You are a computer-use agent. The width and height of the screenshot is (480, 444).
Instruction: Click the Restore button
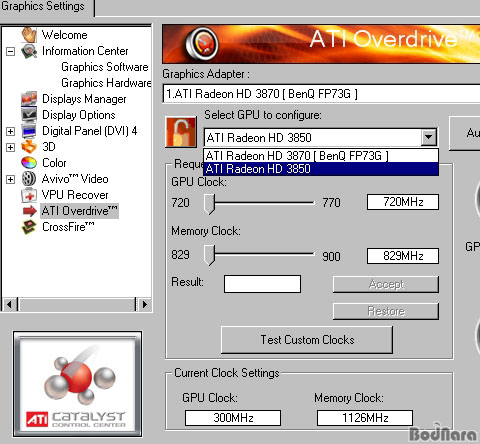point(386,311)
